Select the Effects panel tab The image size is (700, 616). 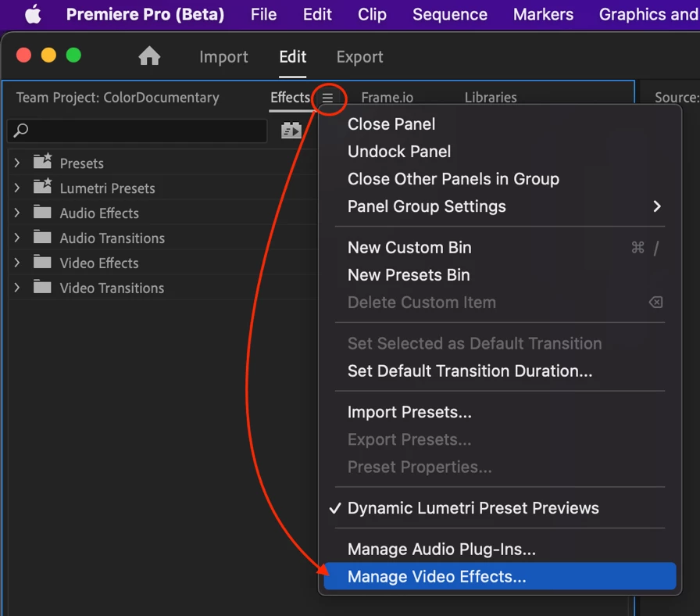click(290, 98)
